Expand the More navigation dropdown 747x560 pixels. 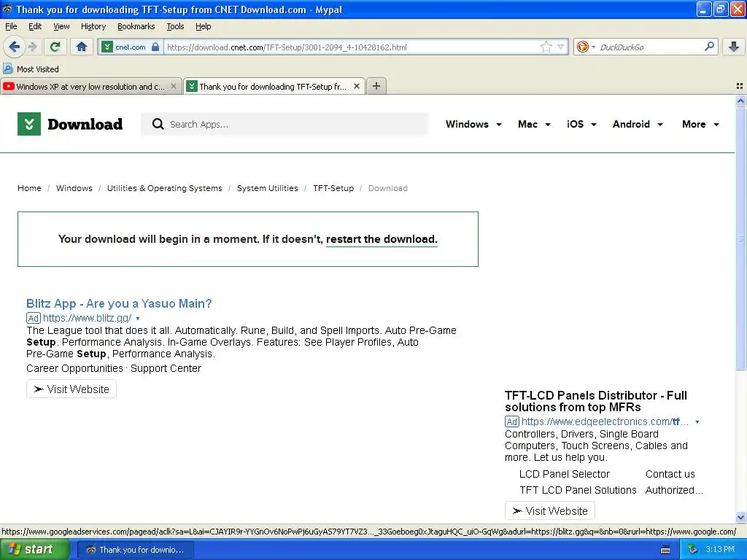point(700,124)
